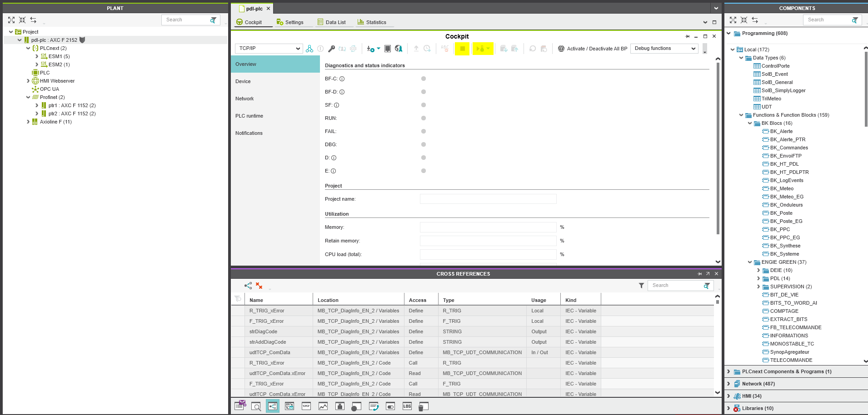Open the Notifications section in Cockpit

pyautogui.click(x=249, y=133)
